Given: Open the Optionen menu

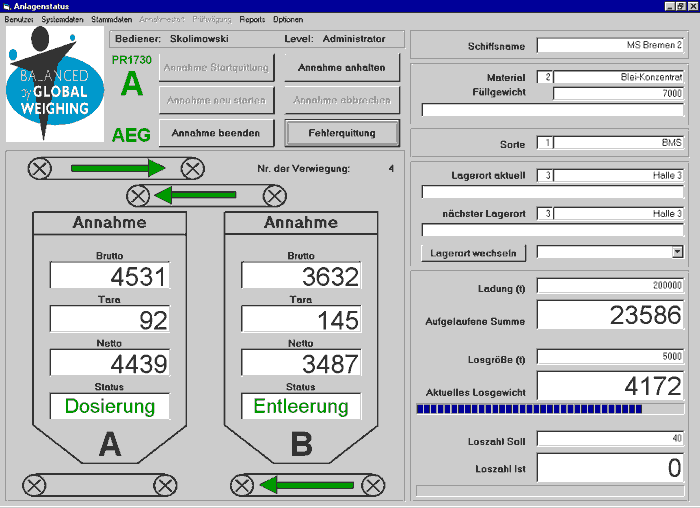Looking at the screenshot, I should point(288,19).
